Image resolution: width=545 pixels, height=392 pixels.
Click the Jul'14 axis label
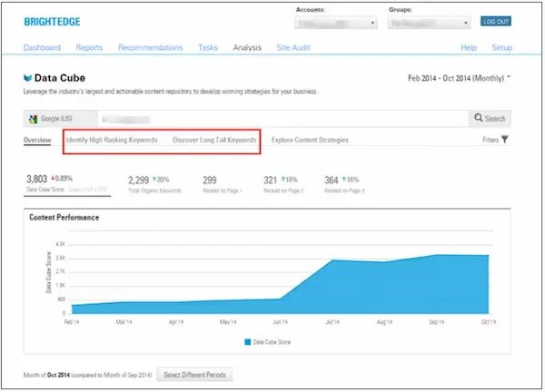[332, 322]
